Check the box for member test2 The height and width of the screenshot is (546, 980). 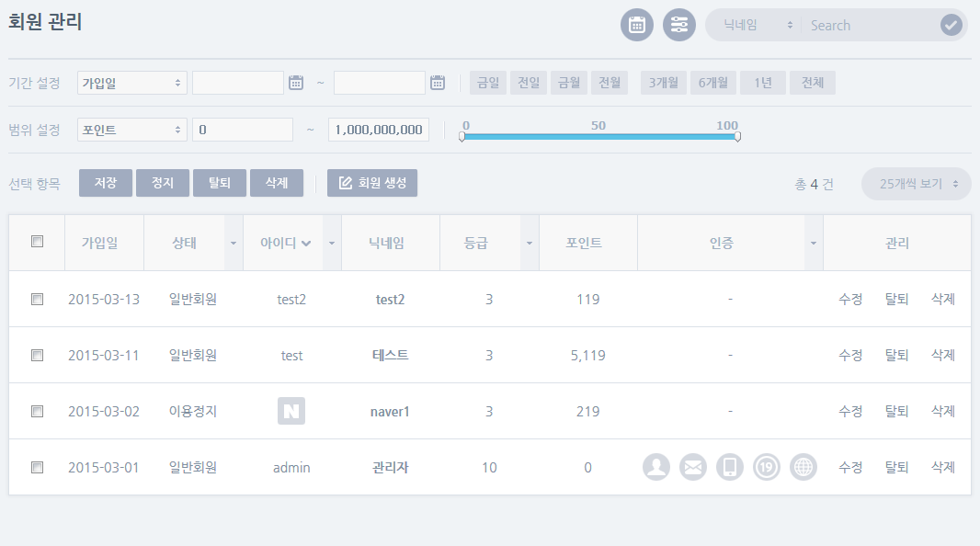pos(37,299)
